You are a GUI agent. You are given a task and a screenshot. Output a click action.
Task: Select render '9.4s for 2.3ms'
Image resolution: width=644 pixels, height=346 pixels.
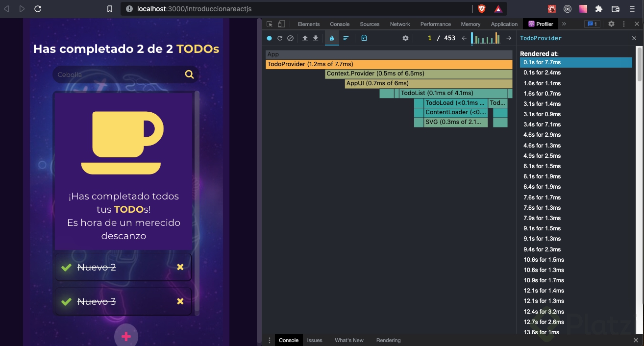click(576, 249)
